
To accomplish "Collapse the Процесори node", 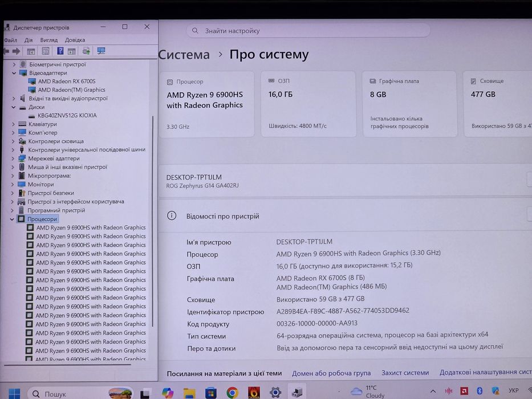I will pos(12,219).
